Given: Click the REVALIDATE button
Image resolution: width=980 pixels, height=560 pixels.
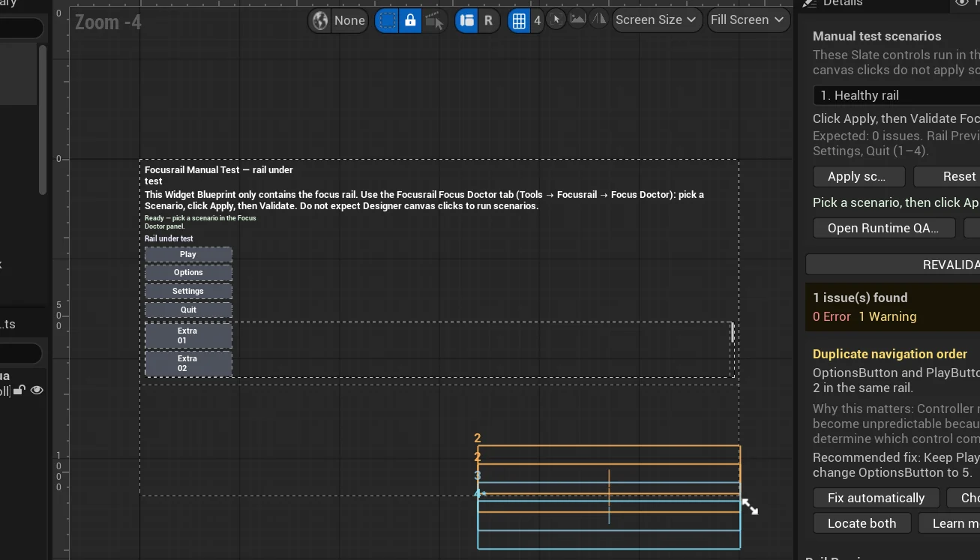Looking at the screenshot, I should click(892, 265).
